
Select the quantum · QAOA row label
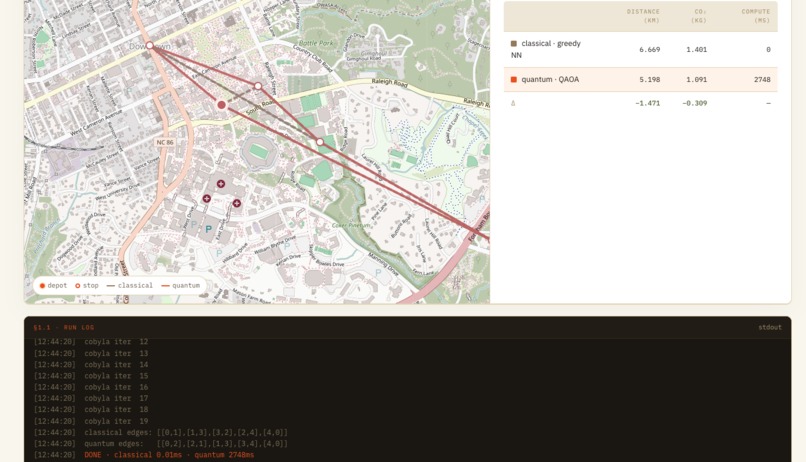coord(550,80)
